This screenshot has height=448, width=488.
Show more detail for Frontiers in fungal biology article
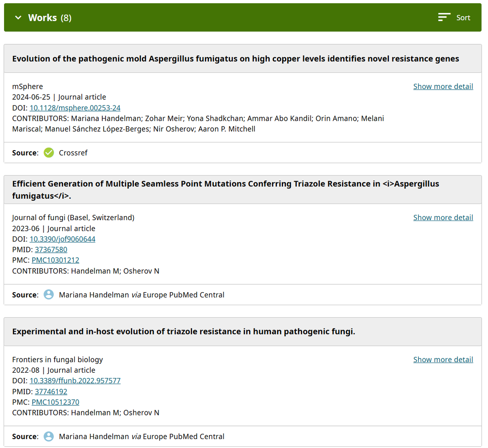pos(443,359)
